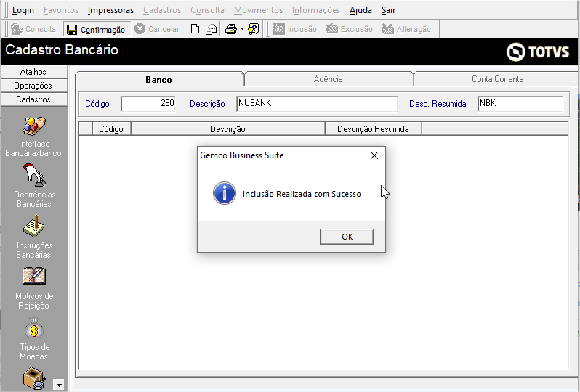This screenshot has width=580, height=392.
Task: Click the Alteração toolbar button
Action: point(406,29)
